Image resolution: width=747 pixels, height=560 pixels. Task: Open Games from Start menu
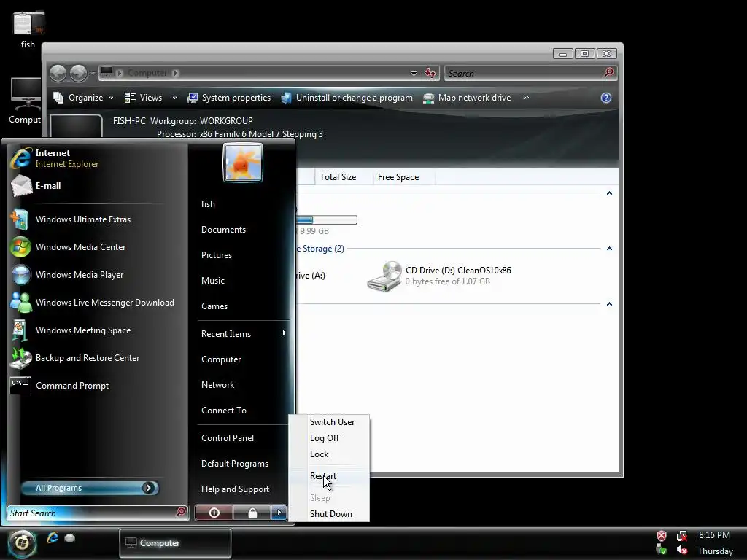tap(214, 306)
